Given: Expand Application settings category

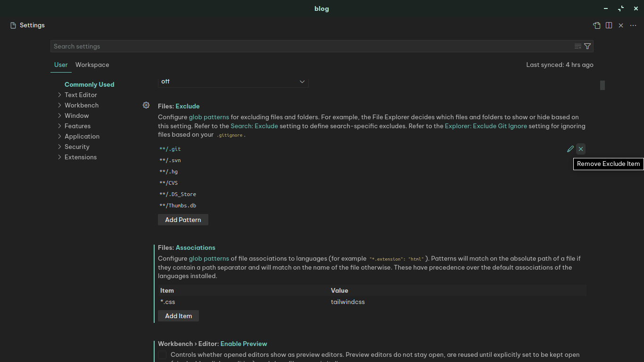Looking at the screenshot, I should click(59, 136).
